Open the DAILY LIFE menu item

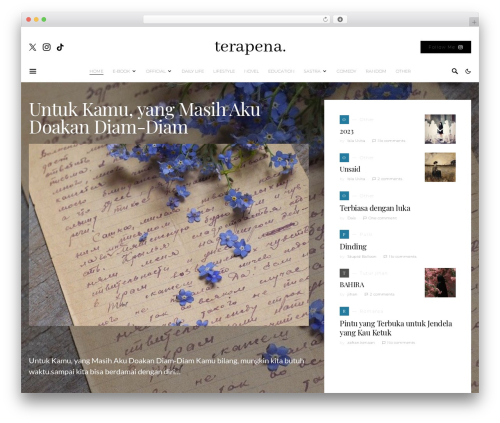coord(193,71)
